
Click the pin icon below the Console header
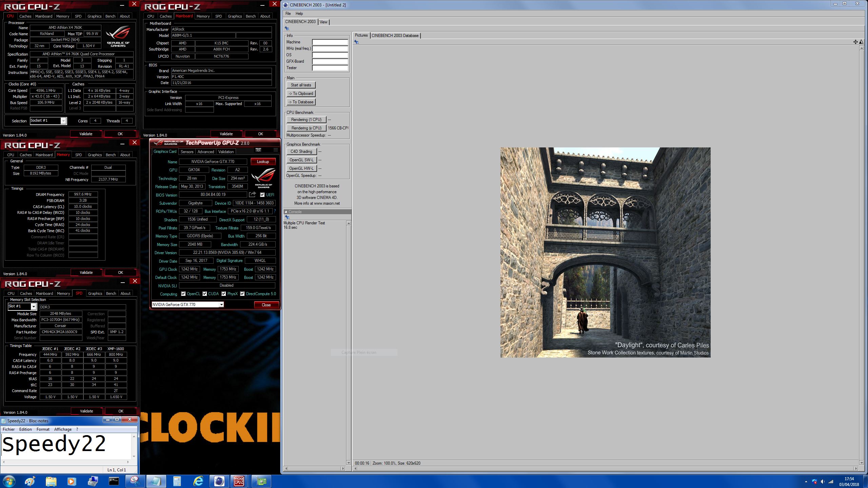point(287,217)
